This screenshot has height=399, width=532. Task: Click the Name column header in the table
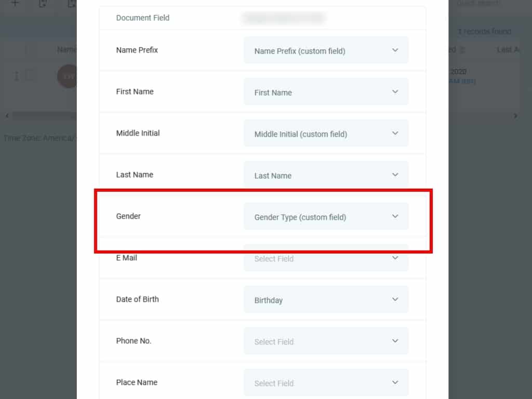point(67,50)
